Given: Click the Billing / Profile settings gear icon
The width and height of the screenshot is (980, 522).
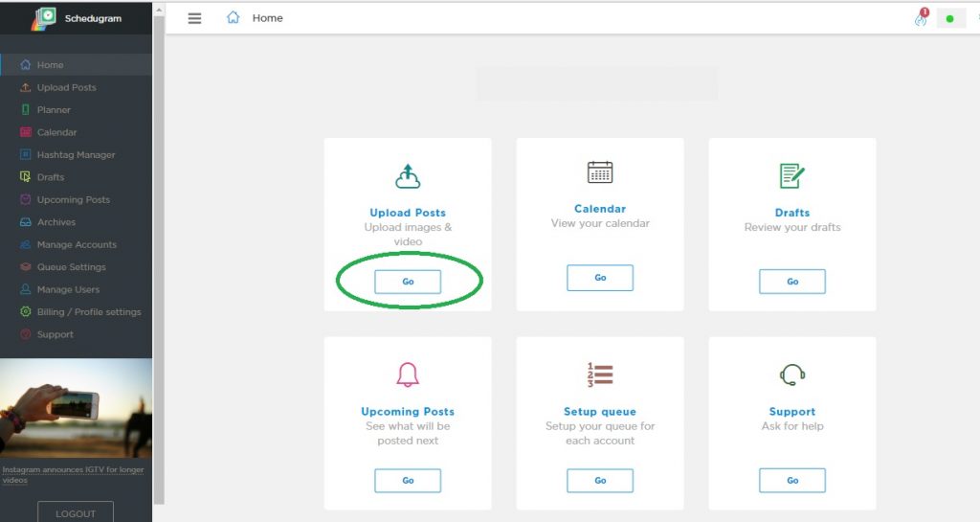Looking at the screenshot, I should click(x=26, y=311).
